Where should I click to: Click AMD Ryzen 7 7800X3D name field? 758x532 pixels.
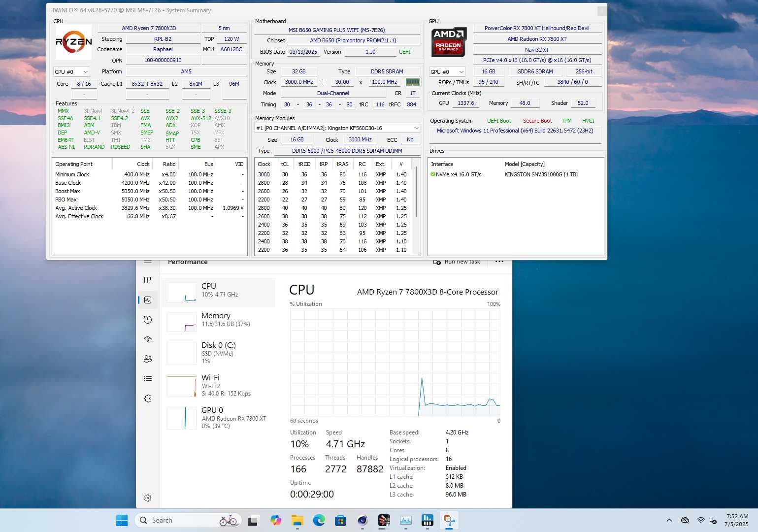149,28
